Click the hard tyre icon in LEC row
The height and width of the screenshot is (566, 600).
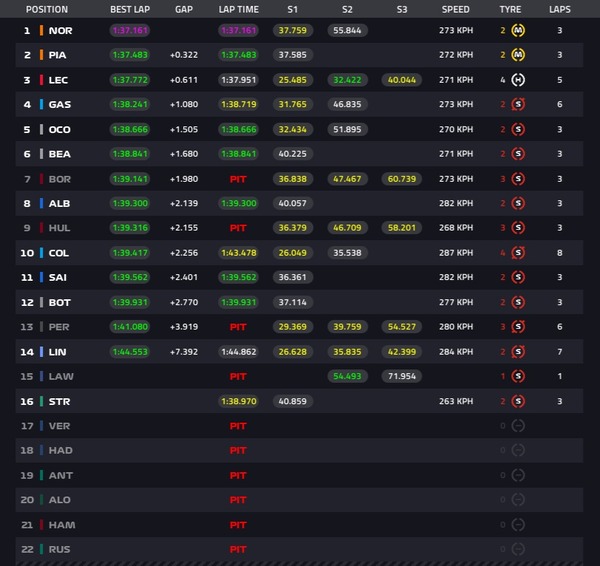(518, 80)
